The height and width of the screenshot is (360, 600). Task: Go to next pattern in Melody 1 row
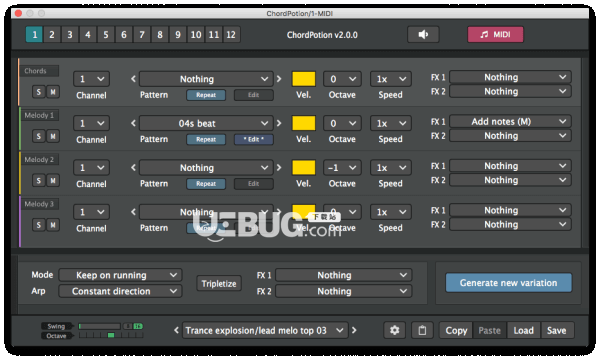(279, 123)
